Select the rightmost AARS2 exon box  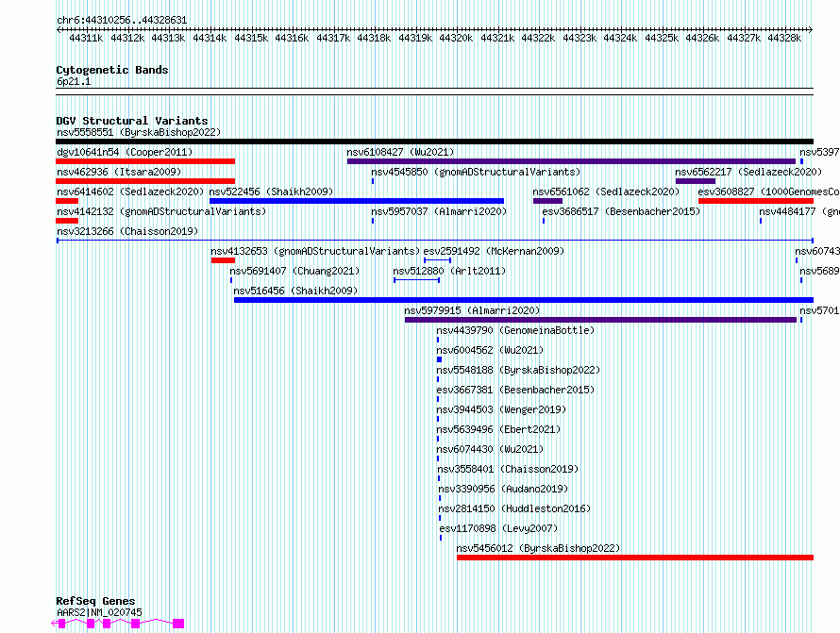178,624
